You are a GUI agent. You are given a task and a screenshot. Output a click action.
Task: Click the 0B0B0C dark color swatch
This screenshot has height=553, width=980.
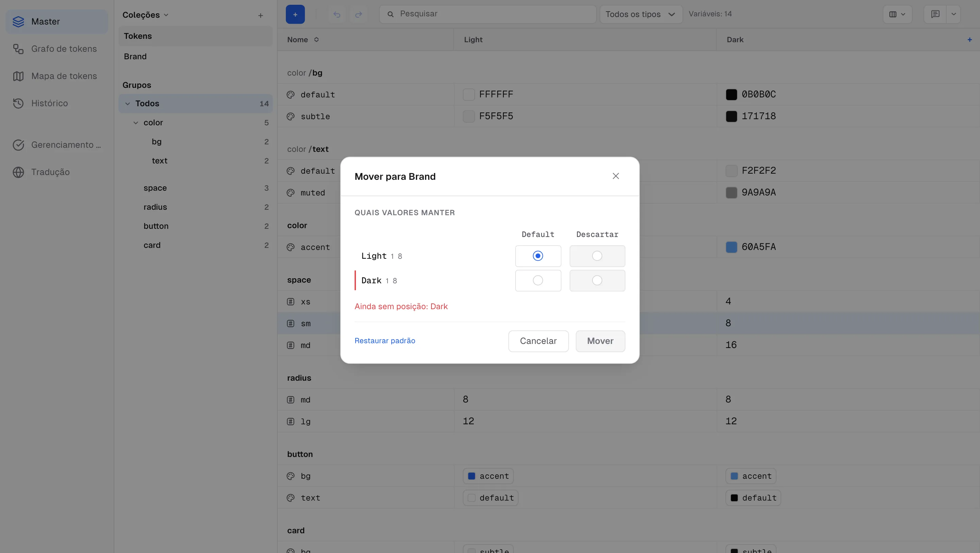731,94
